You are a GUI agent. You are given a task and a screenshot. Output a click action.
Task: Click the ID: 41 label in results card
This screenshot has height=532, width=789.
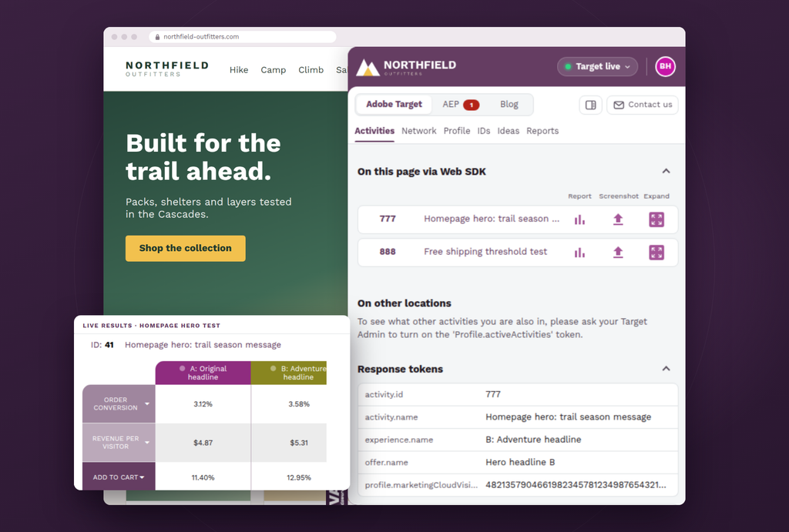pos(102,345)
